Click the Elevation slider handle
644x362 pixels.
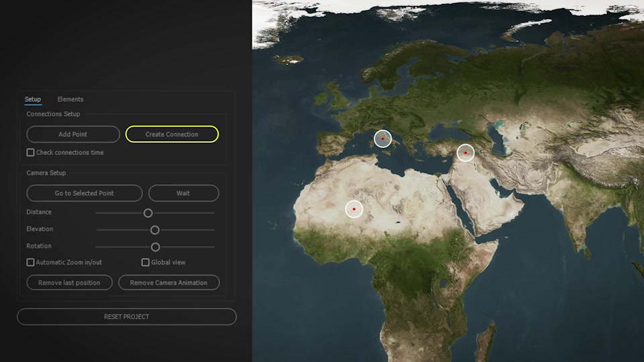pos(154,230)
